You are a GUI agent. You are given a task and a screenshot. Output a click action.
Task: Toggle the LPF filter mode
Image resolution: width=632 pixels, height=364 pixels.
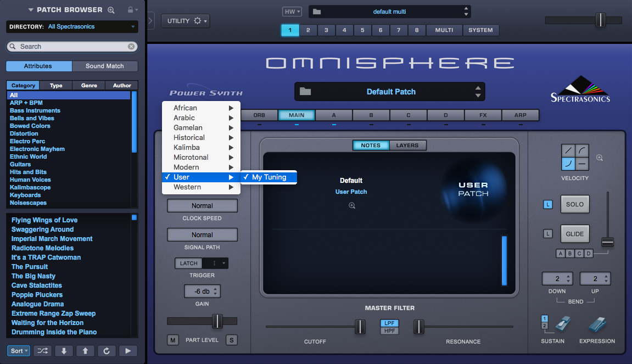tap(389, 323)
